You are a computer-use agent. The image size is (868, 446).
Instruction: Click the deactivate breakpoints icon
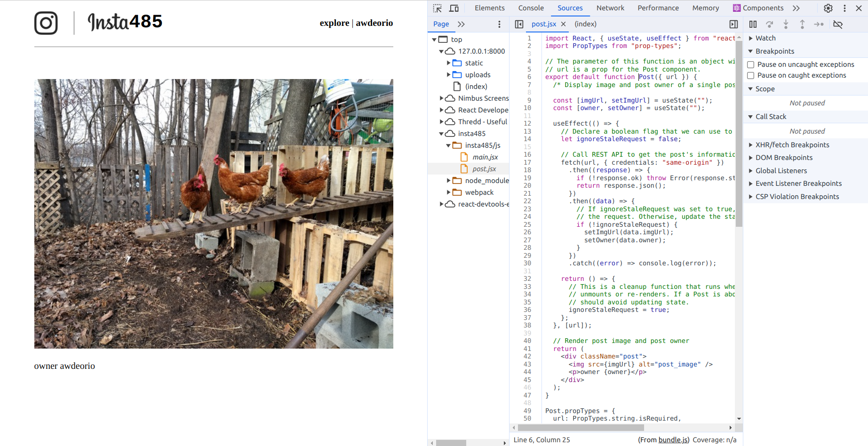coord(837,24)
